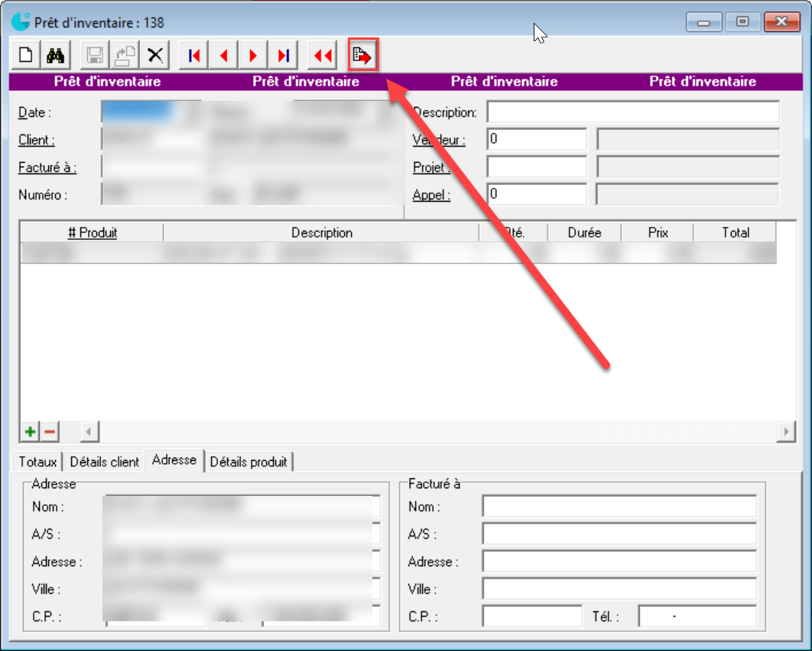This screenshot has width=812, height=651.
Task: Jump to the first record
Action: (194, 56)
